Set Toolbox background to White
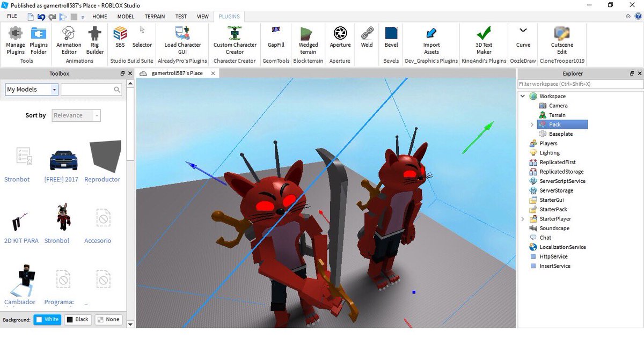 (47, 319)
